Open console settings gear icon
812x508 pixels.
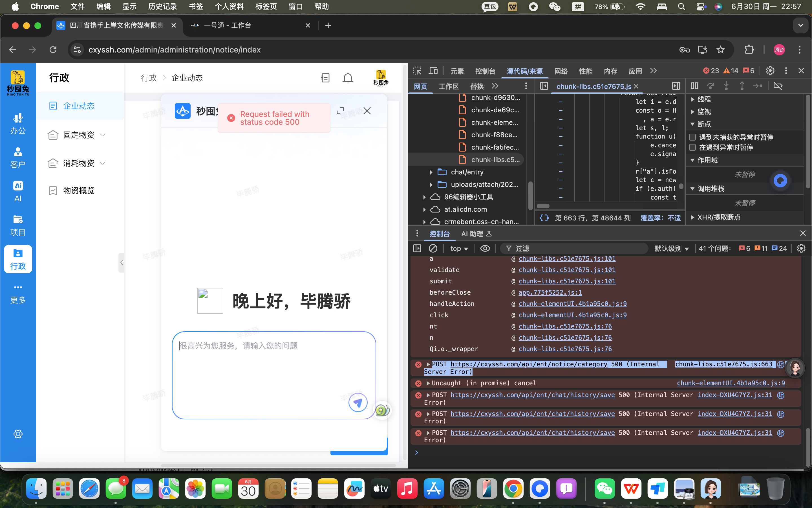coord(801,248)
